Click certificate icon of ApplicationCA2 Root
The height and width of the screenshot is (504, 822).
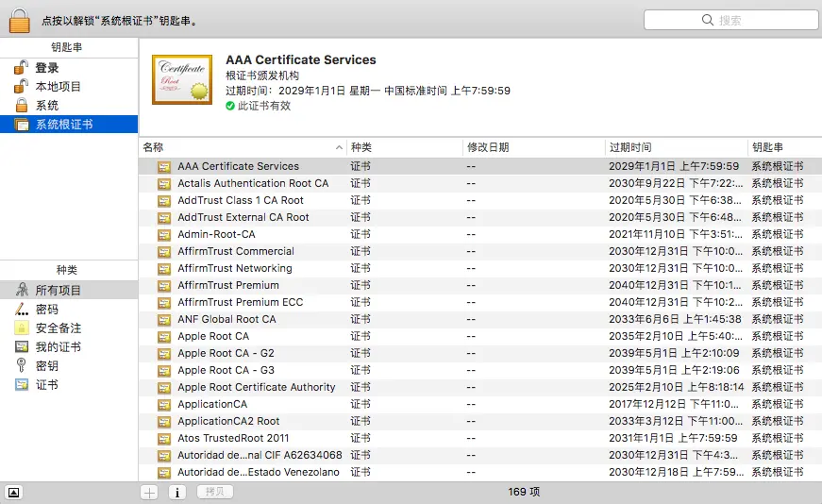tap(164, 422)
